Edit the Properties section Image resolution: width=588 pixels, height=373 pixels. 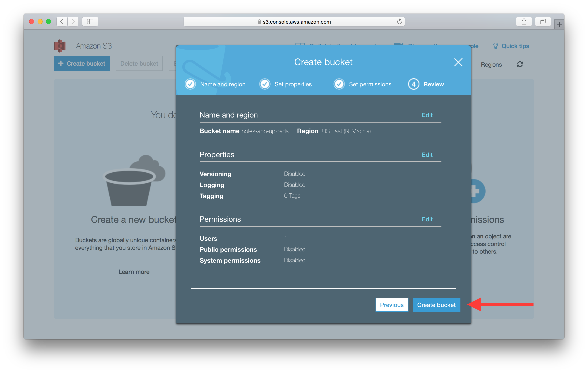click(x=427, y=155)
